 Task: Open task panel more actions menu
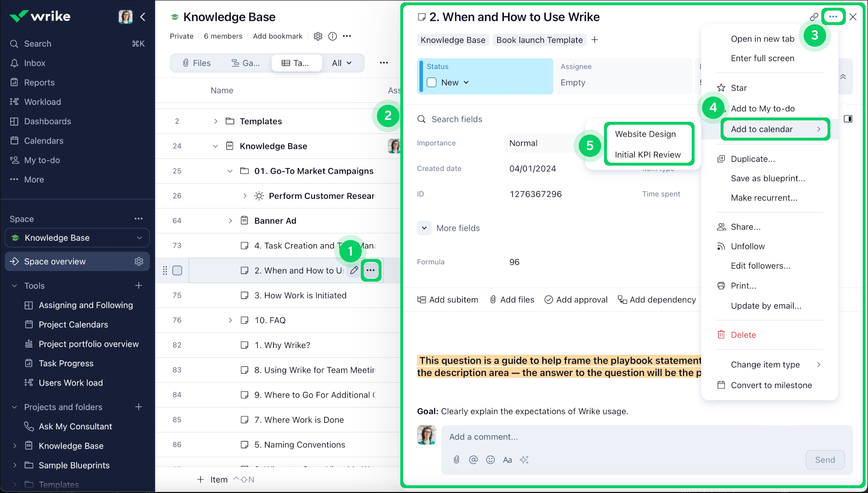click(x=833, y=17)
